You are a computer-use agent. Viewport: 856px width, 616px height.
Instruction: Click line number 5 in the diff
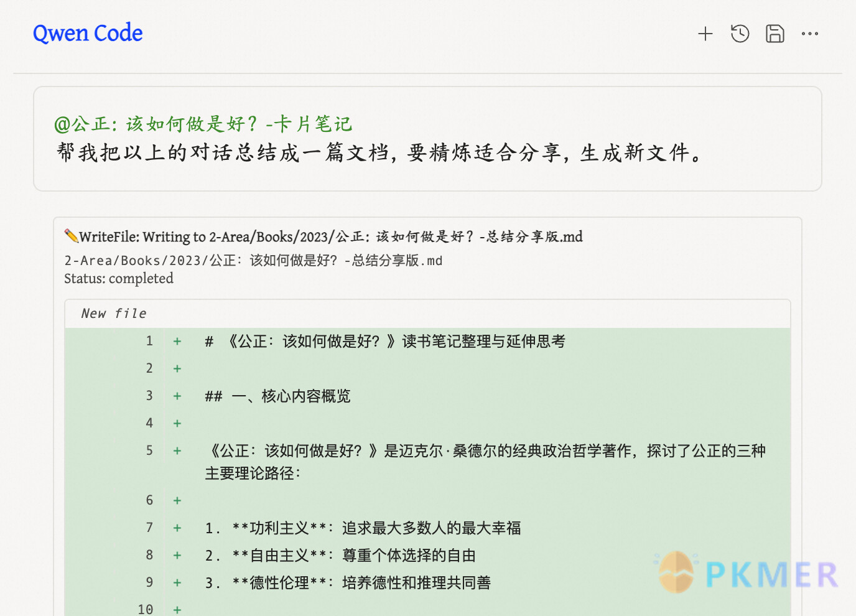click(x=149, y=450)
